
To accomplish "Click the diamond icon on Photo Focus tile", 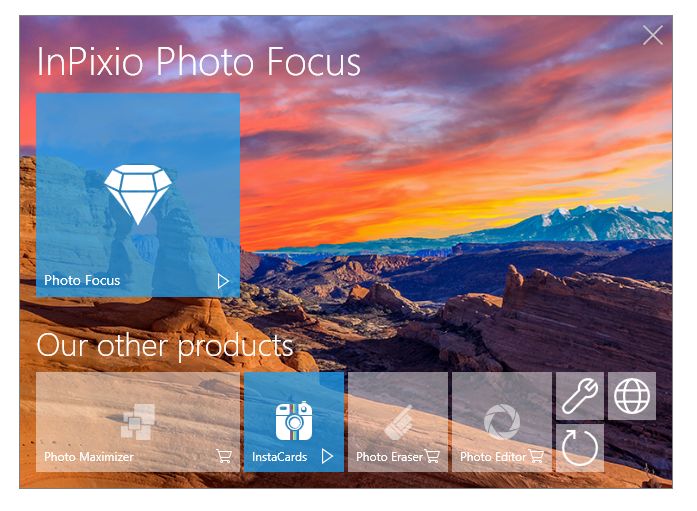I will click(x=138, y=194).
